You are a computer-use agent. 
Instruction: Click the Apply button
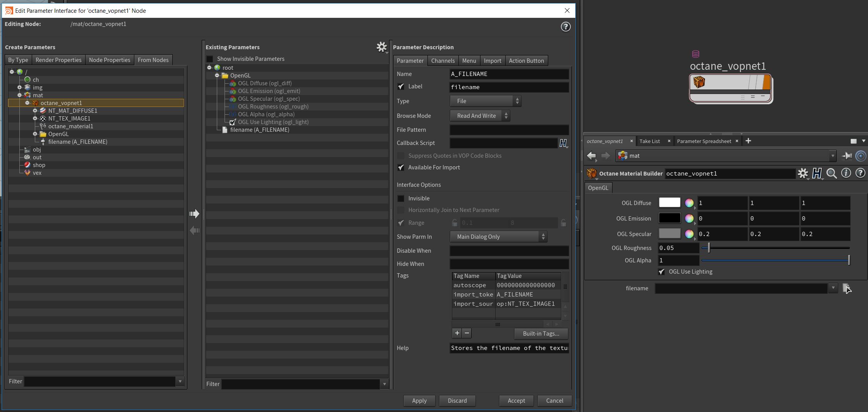(419, 401)
